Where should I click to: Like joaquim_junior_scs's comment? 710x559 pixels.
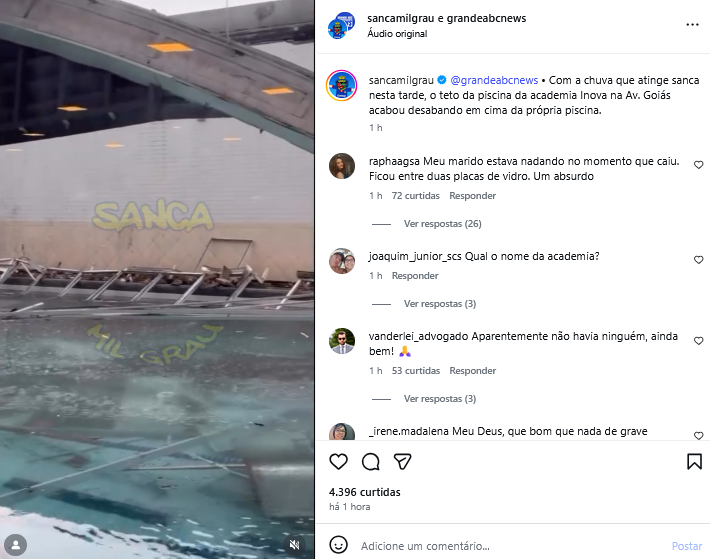[698, 260]
